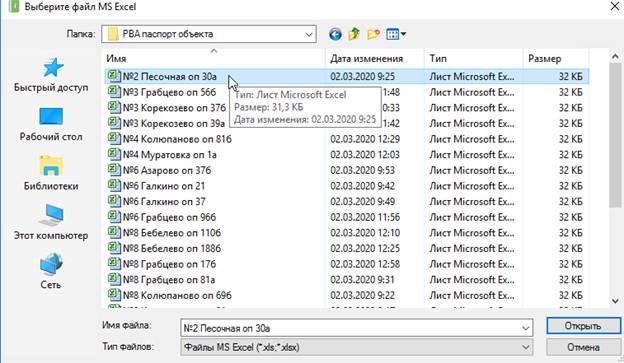Image resolution: width=624 pixels, height=363 pixels.
Task: Click date 02.03.2020 12:58
Action: coord(365,264)
